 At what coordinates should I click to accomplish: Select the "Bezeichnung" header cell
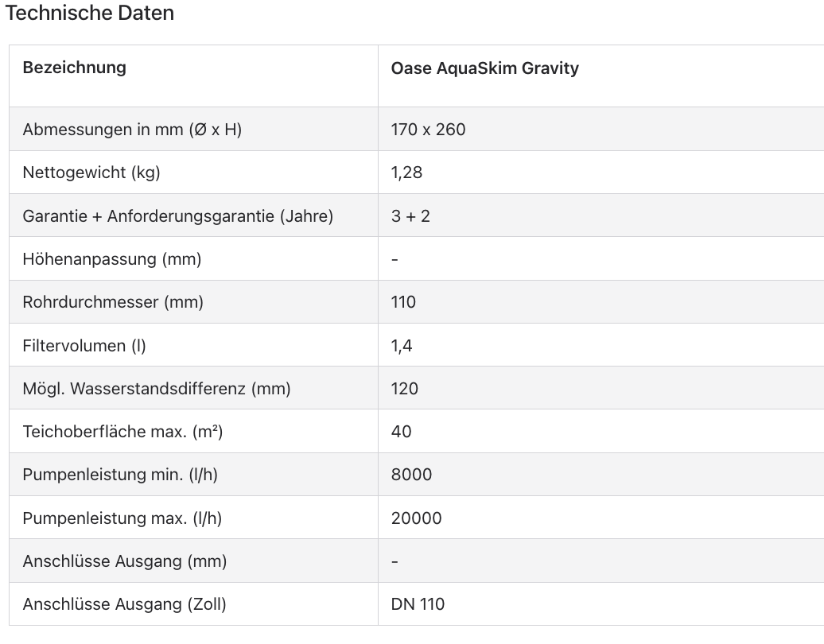[x=74, y=68]
